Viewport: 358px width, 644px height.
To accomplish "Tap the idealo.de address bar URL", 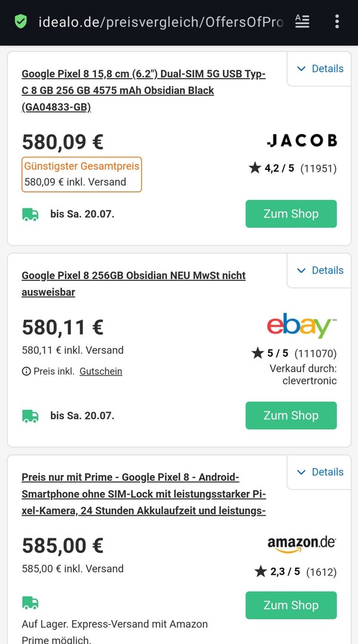I will [x=160, y=22].
